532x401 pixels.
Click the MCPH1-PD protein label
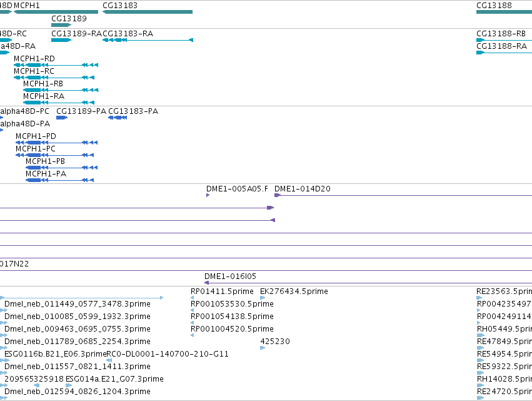click(36, 136)
